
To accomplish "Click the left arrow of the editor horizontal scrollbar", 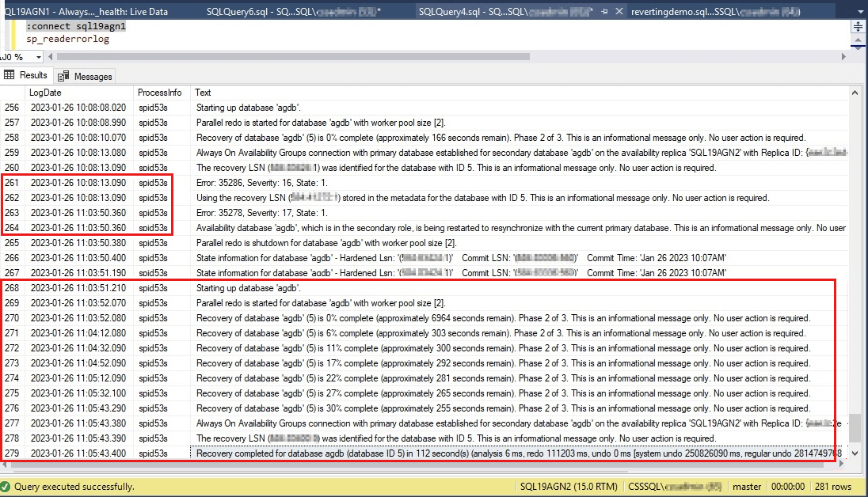I will (x=50, y=56).
